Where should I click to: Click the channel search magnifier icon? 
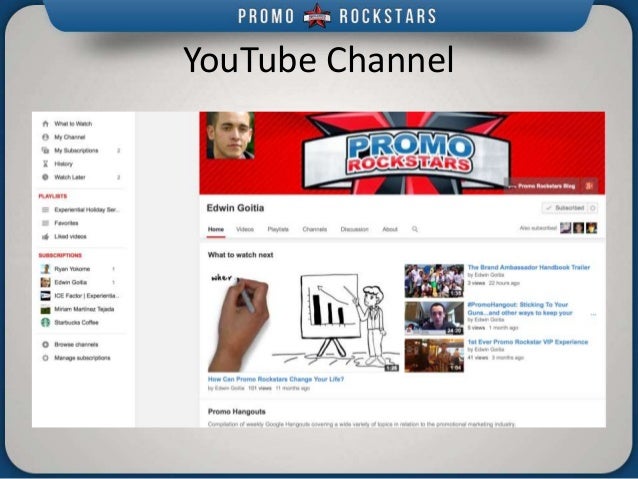415,229
